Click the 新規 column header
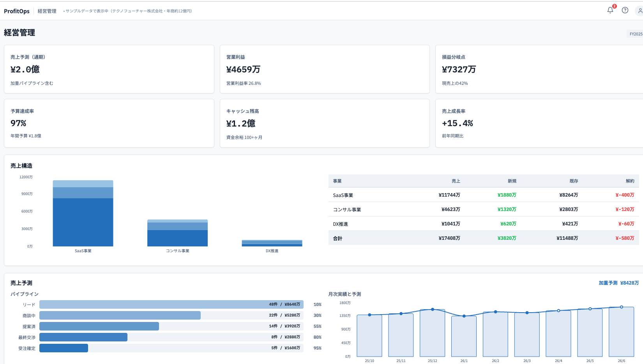 [x=512, y=181]
